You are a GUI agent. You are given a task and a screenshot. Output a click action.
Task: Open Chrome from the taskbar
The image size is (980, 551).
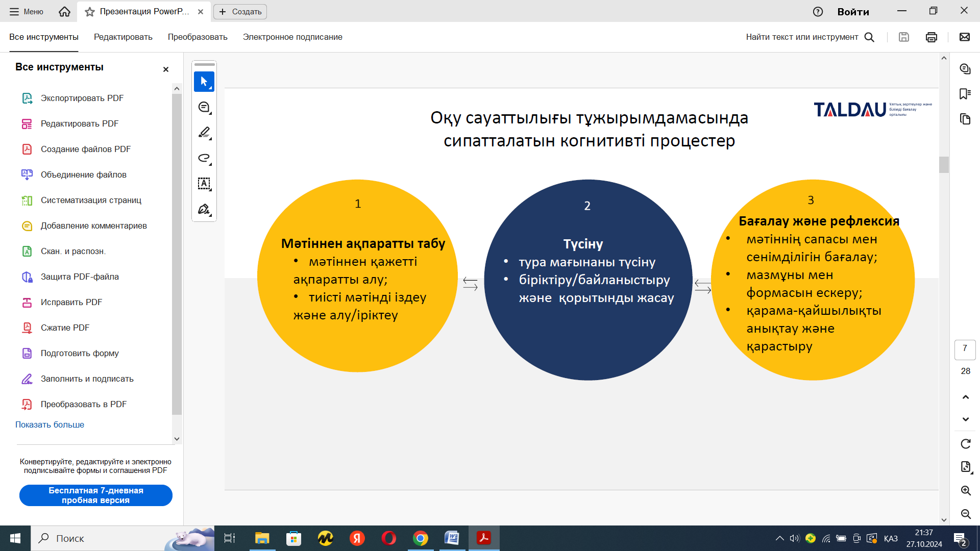pos(420,538)
